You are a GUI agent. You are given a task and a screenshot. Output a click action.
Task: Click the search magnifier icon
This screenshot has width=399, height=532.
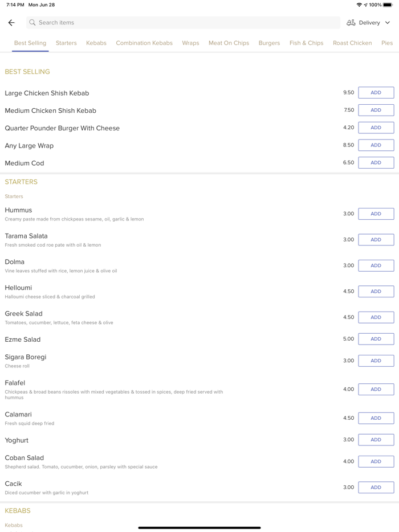click(32, 23)
